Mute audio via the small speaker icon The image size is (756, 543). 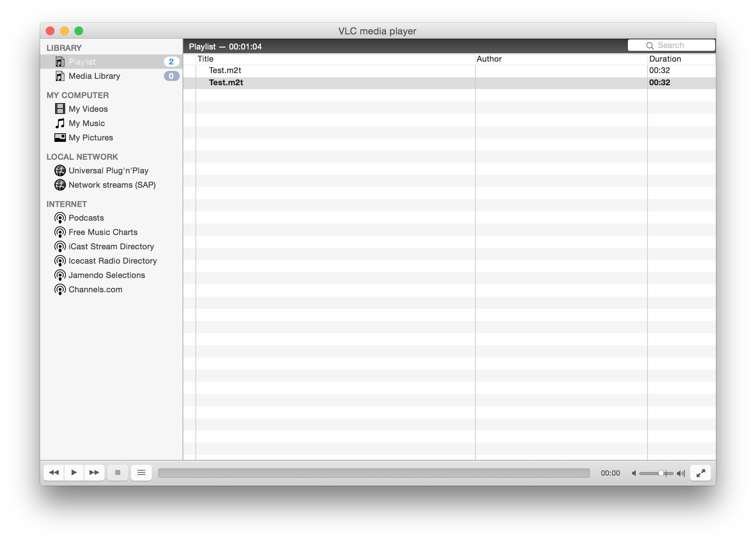click(634, 473)
